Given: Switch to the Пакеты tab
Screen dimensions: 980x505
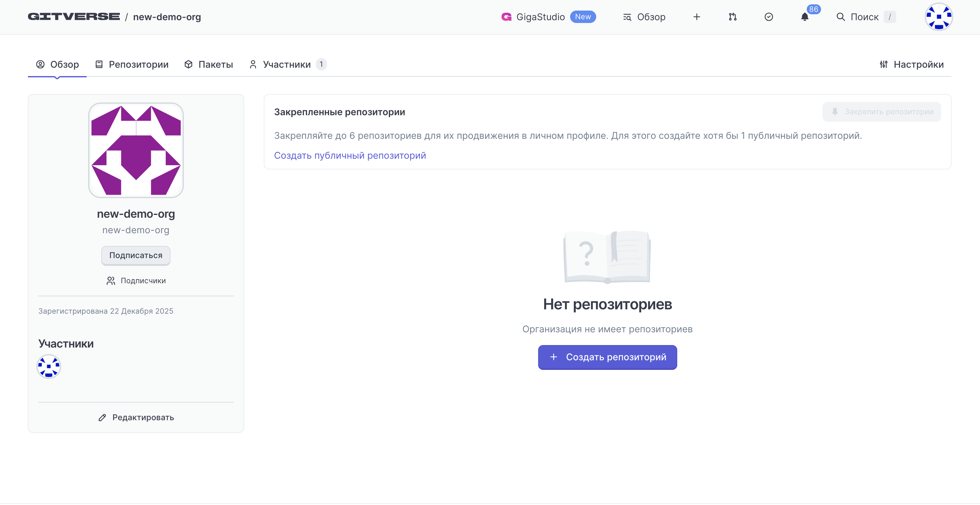Looking at the screenshot, I should (208, 64).
